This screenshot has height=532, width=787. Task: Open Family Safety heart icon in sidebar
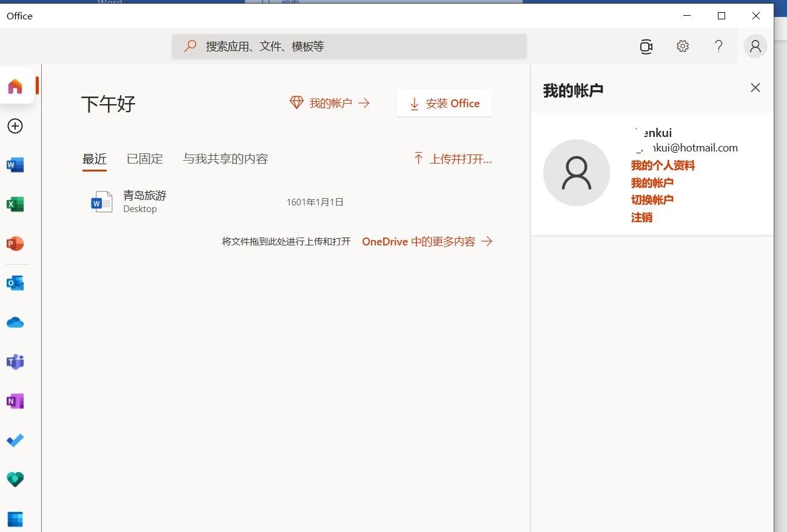coord(15,480)
